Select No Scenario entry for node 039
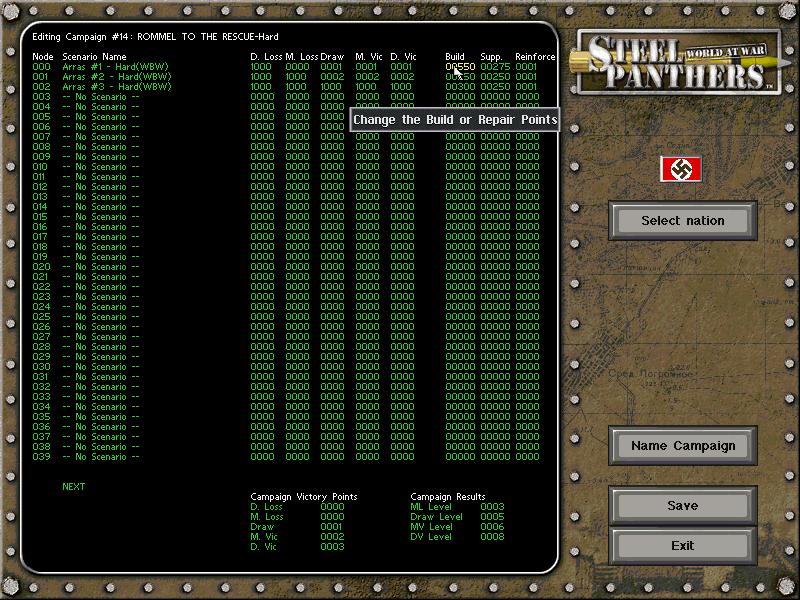 pyautogui.click(x=101, y=457)
